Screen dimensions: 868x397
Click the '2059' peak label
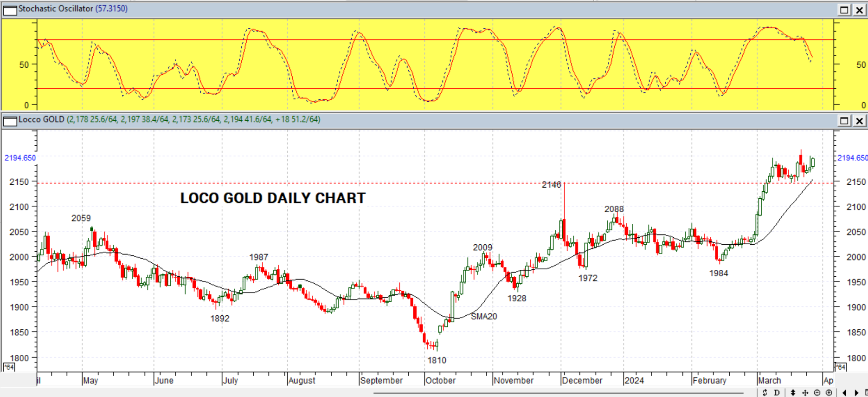(81, 218)
